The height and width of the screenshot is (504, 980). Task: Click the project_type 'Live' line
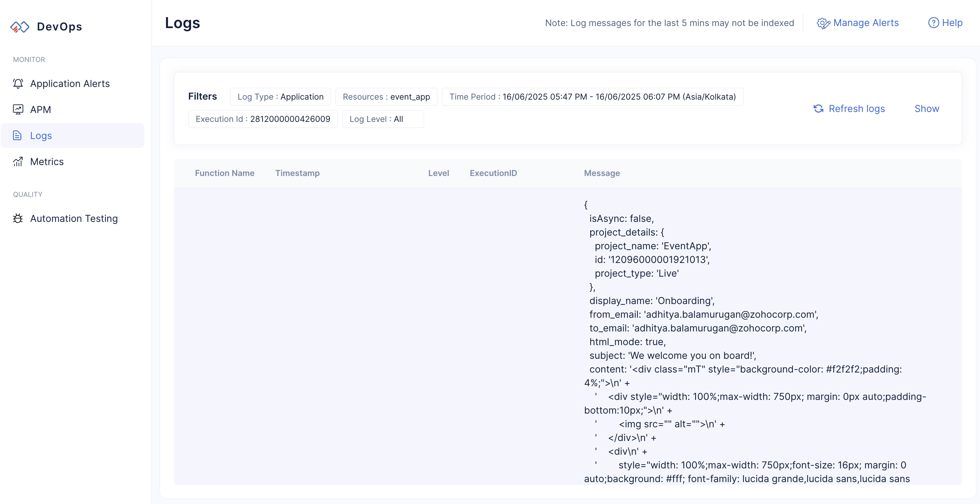pos(637,273)
